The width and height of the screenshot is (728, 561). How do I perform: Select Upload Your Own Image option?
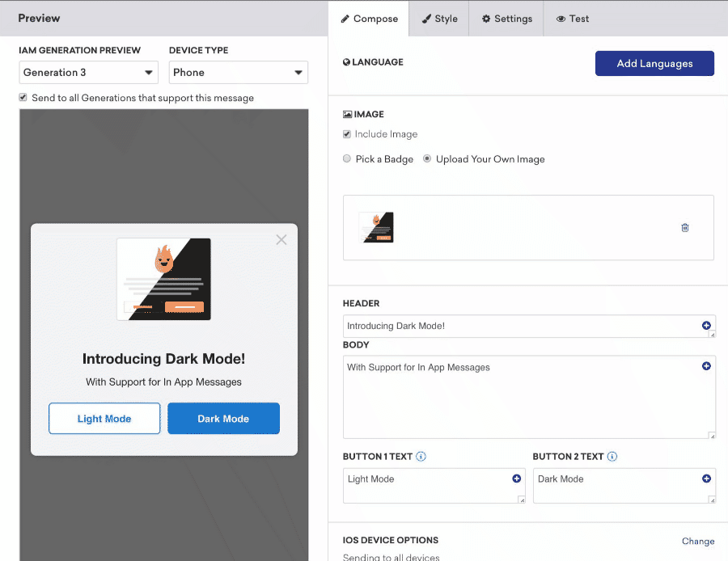tap(426, 158)
